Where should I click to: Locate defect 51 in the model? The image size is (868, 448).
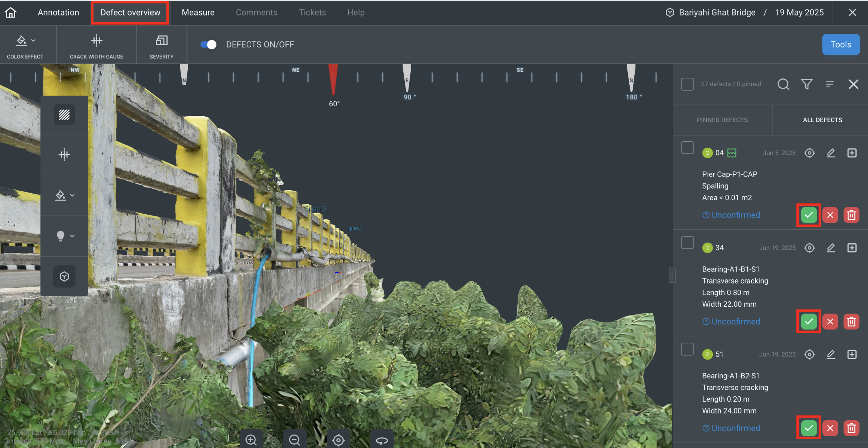809,354
